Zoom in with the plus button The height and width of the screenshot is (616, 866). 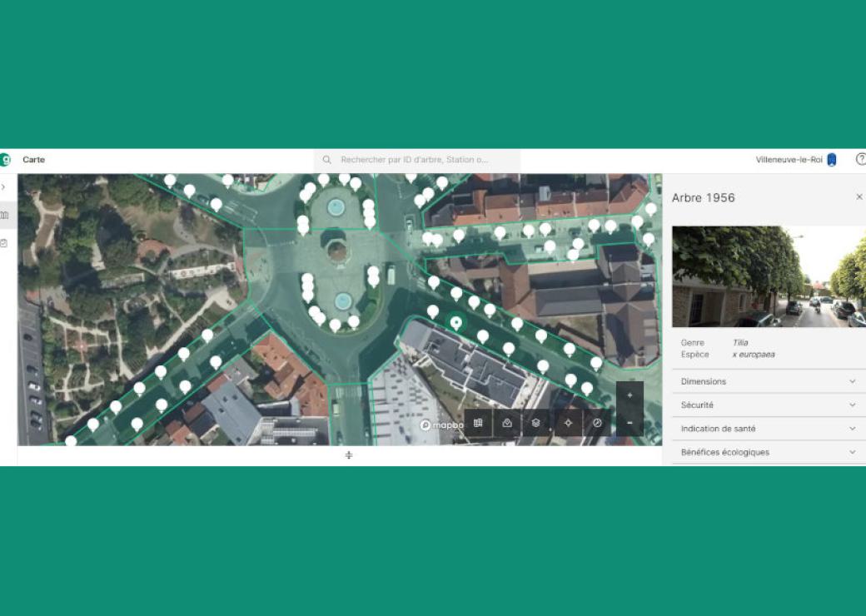coord(630,394)
